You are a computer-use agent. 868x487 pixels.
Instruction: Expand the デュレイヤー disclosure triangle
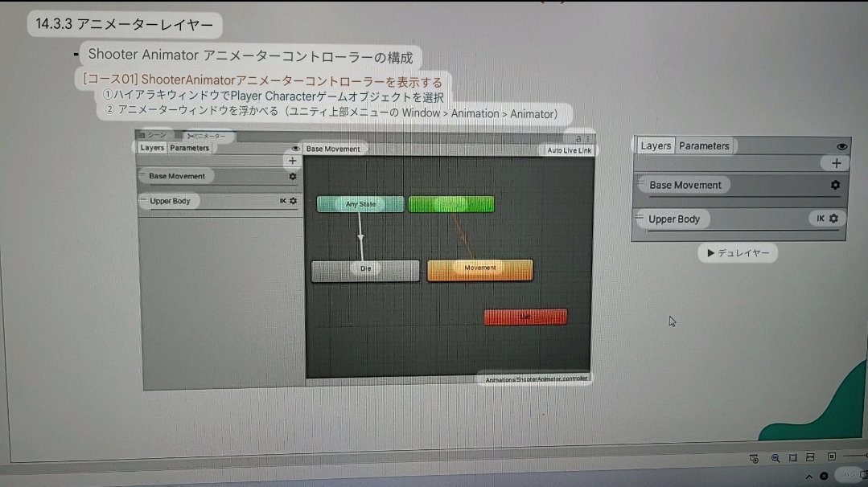[710, 253]
